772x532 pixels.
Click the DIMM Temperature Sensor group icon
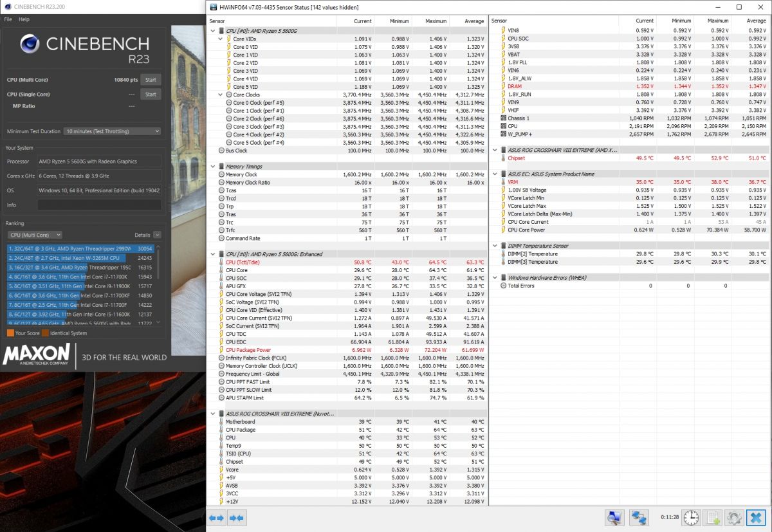(503, 246)
